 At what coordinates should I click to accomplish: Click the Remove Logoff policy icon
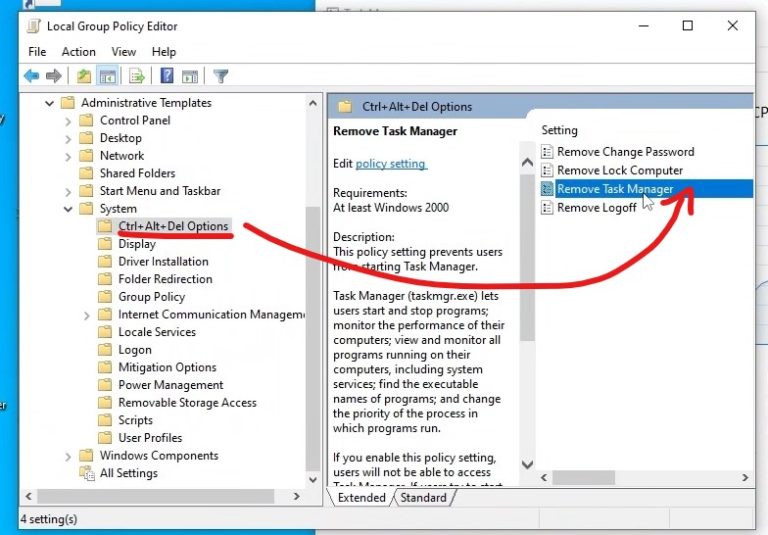pos(547,208)
